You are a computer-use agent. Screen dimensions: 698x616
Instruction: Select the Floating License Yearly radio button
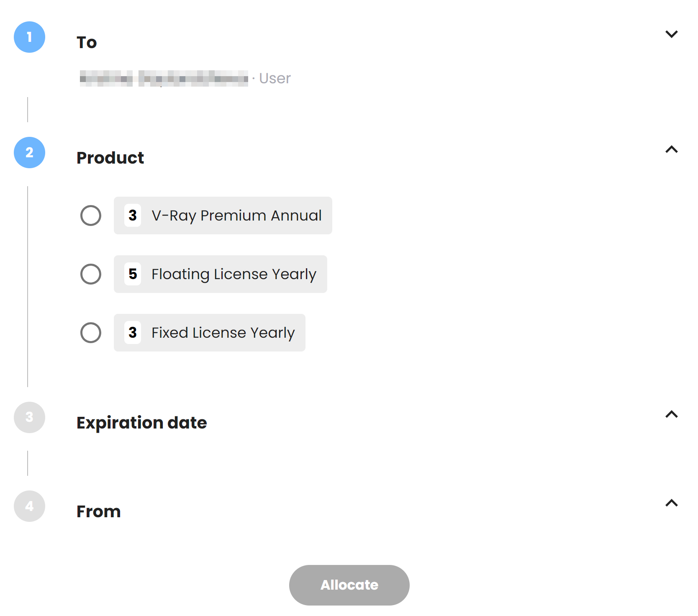click(x=91, y=274)
